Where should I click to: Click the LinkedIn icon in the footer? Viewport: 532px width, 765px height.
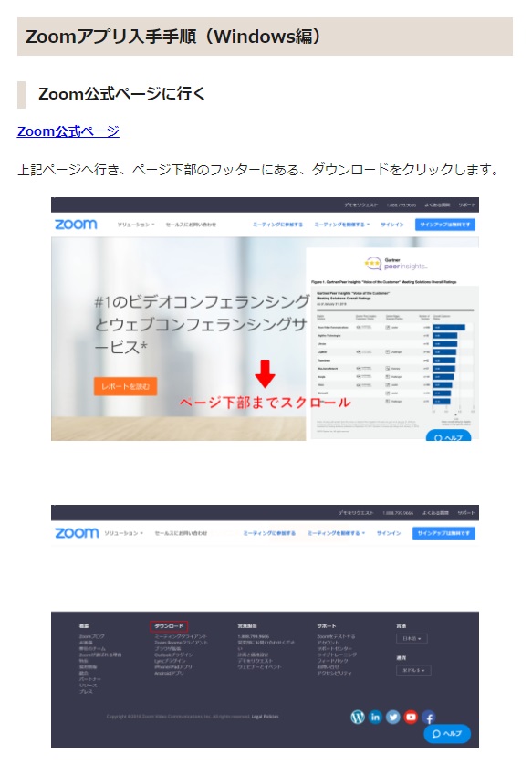tap(375, 717)
